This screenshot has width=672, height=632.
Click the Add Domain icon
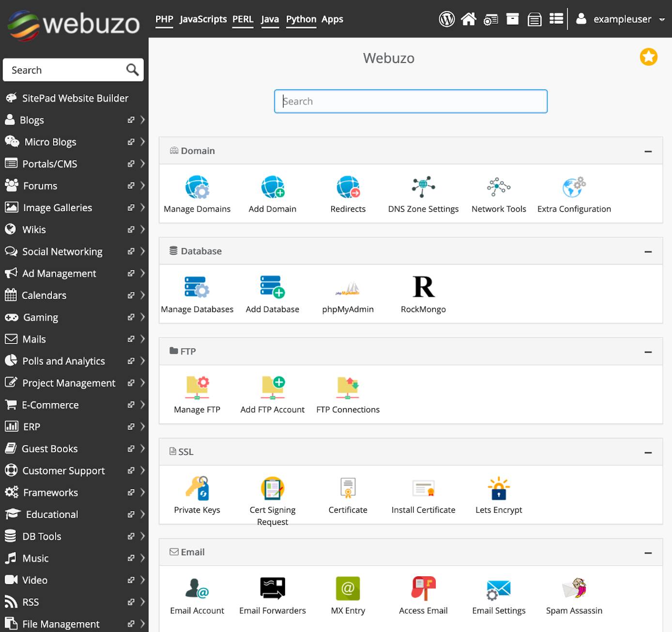[272, 194]
